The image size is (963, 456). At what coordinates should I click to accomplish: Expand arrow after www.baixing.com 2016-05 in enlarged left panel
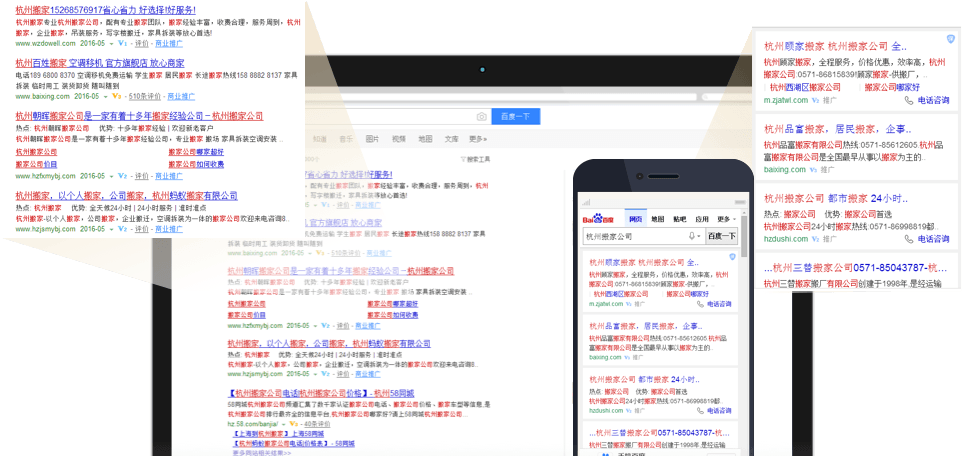pos(106,97)
